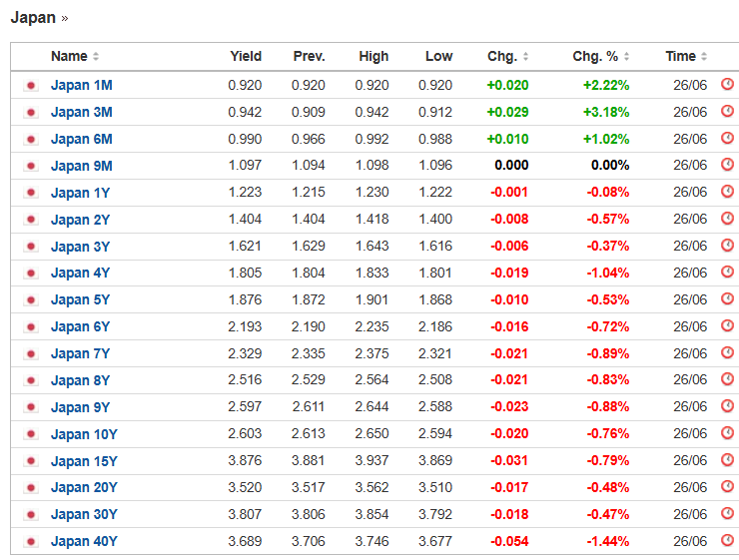
Task: Sort table by Name column arrows
Action: [96, 57]
